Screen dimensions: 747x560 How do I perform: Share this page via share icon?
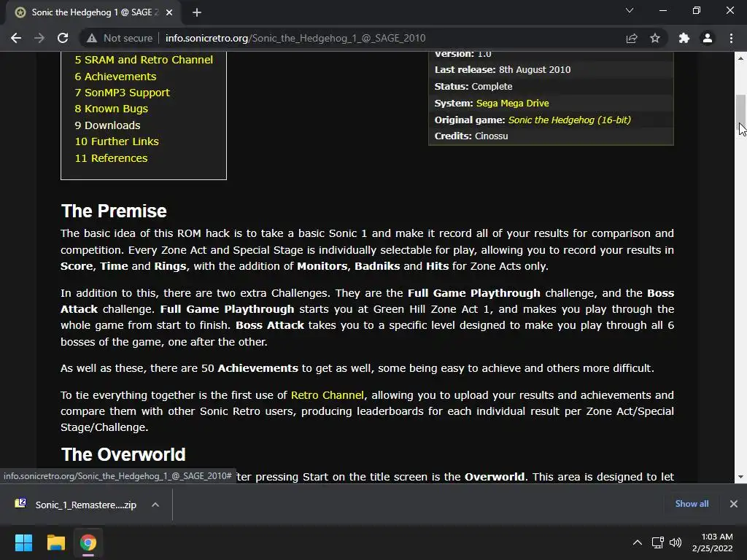(x=632, y=38)
